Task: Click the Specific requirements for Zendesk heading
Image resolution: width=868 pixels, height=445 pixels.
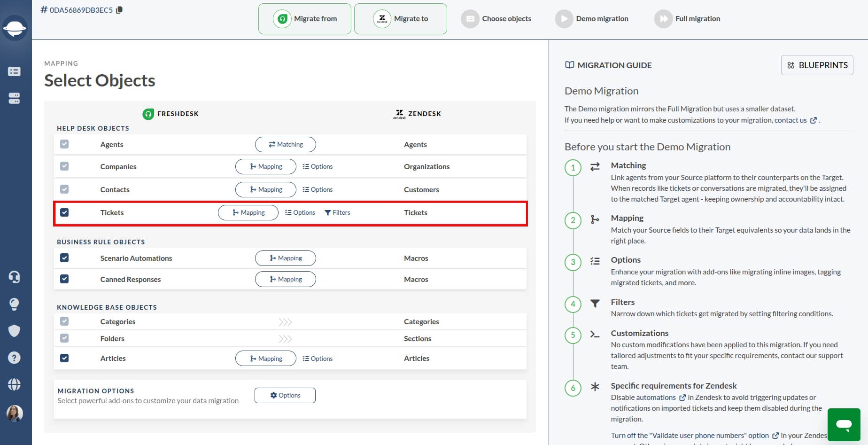Action: (x=674, y=386)
